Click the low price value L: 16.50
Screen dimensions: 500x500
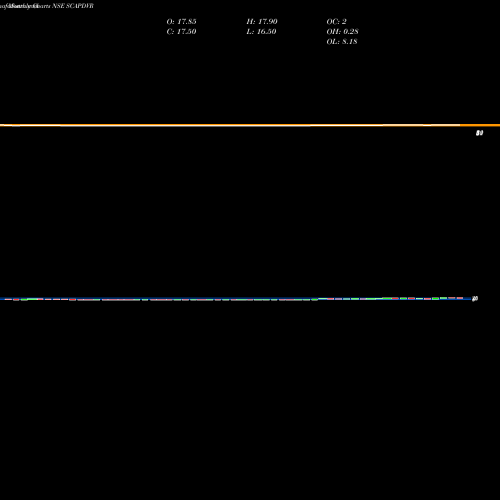[x=261, y=32]
